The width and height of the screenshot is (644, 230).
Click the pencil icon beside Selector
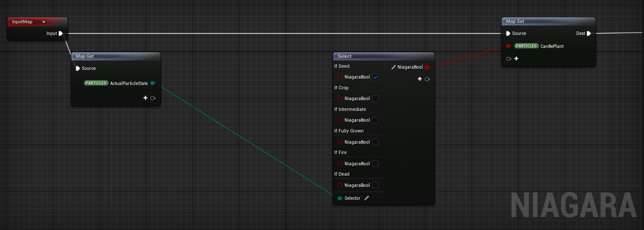pyautogui.click(x=367, y=198)
